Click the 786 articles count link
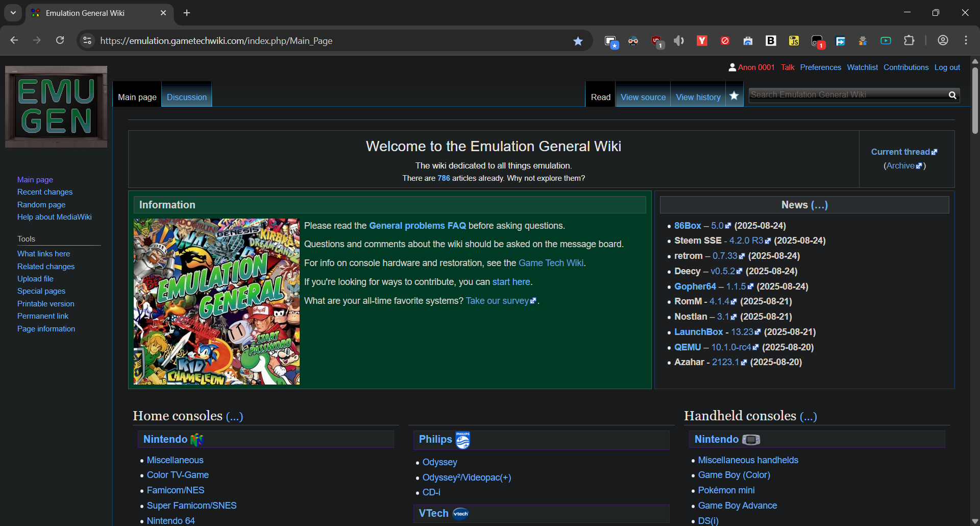980x526 pixels. pos(444,178)
